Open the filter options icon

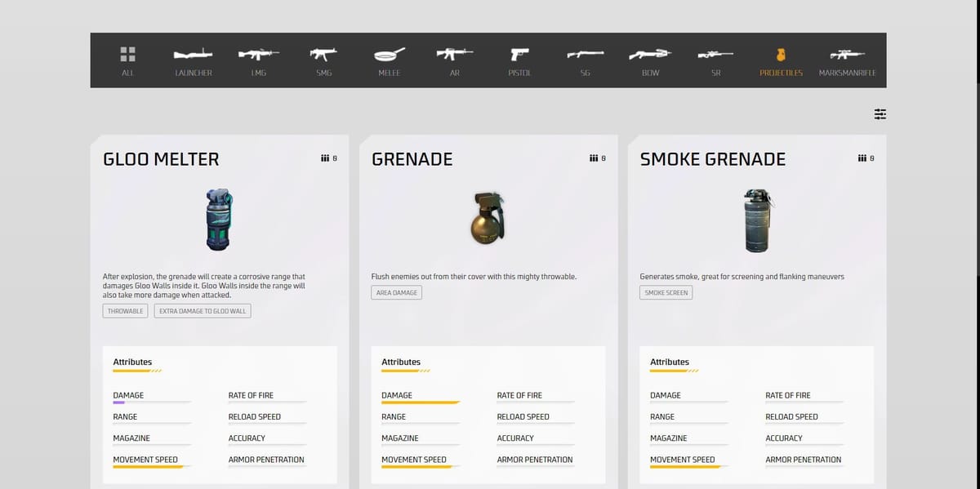pyautogui.click(x=880, y=114)
